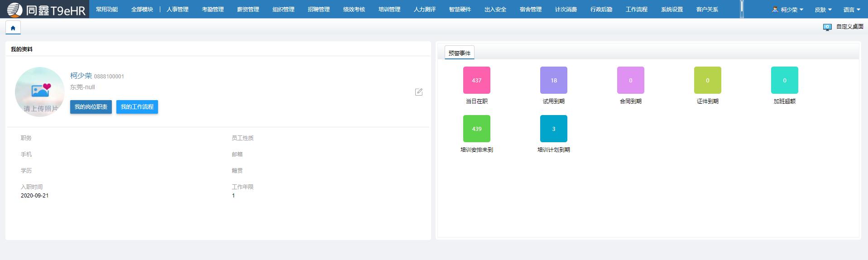Upload a photo via the avatar placeholder
The width and height of the screenshot is (868, 260).
[x=40, y=92]
